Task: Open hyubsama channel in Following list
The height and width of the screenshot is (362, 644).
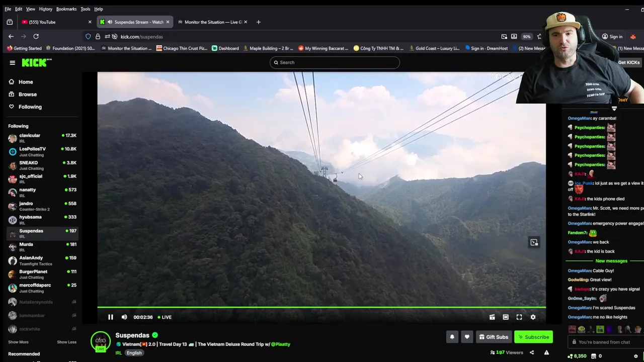Action: tap(42, 219)
